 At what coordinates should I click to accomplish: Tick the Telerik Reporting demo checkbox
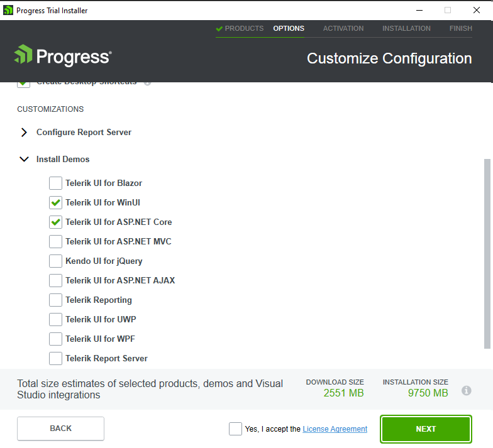tap(56, 300)
